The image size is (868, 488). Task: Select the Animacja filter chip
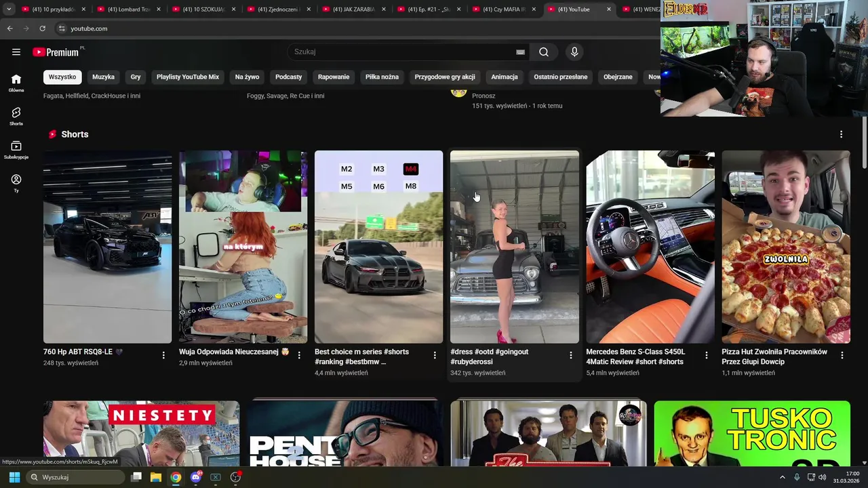pyautogui.click(x=505, y=77)
